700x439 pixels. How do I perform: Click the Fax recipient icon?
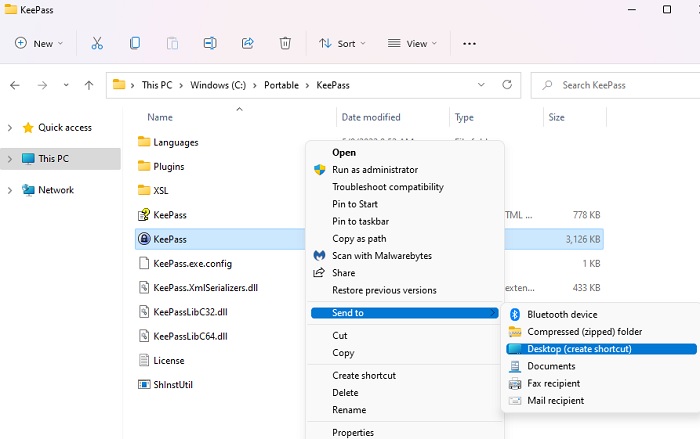coord(515,383)
